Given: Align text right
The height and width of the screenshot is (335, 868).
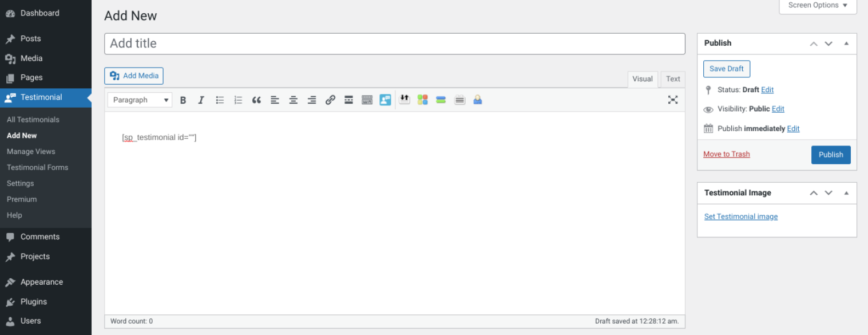Looking at the screenshot, I should coord(312,100).
